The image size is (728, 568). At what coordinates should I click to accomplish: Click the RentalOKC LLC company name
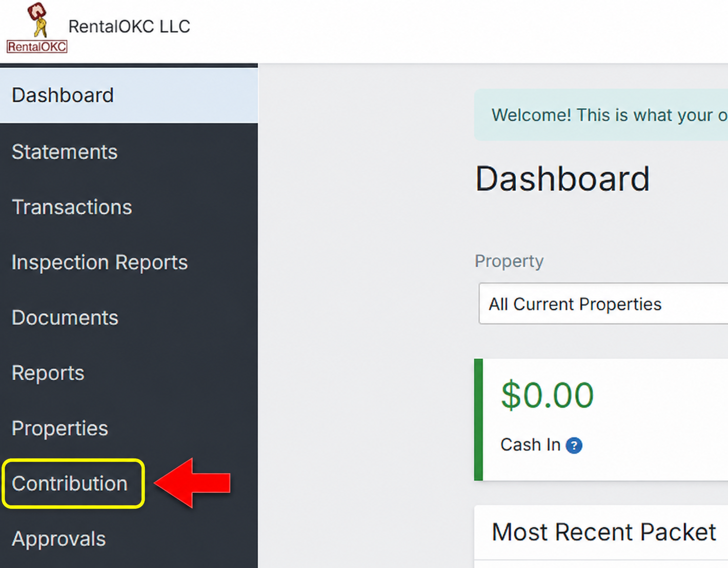(129, 26)
